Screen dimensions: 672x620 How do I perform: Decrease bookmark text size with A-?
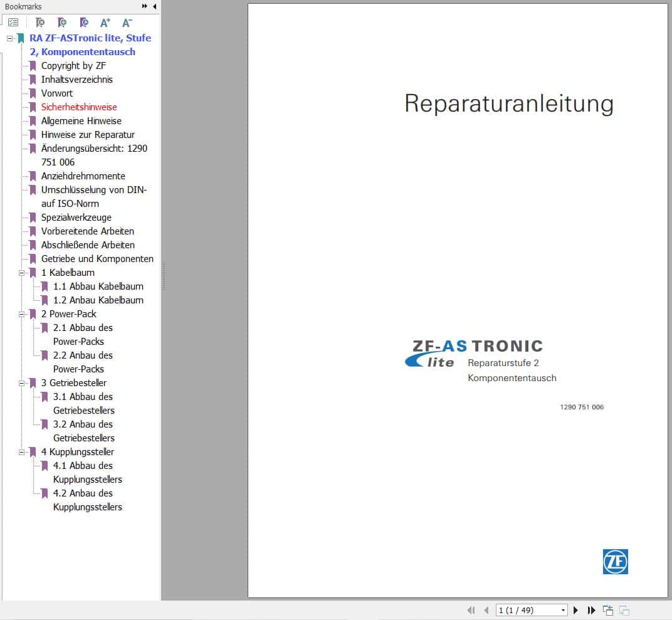(127, 23)
